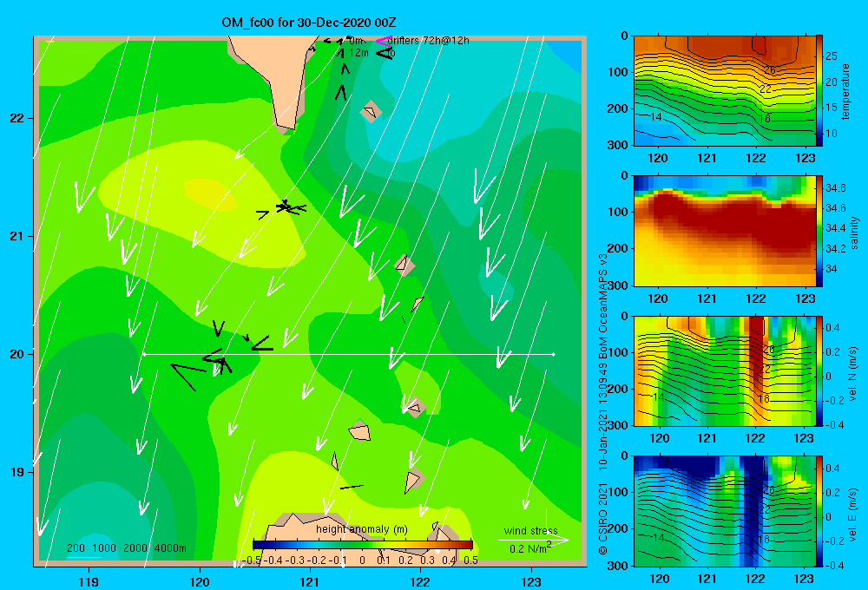Screen dimensions: 868x590
Task: Click the vel. E color bar
Action: pyautogui.click(x=819, y=511)
